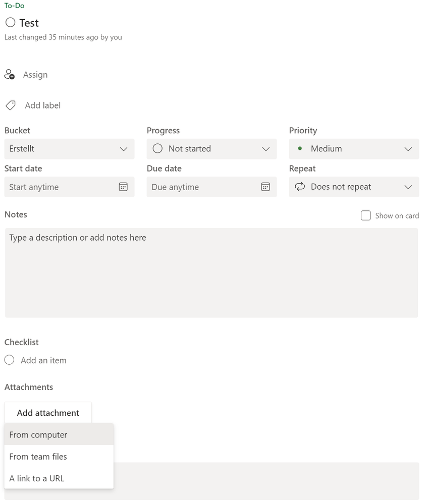This screenshot has height=504, width=430.
Task: Click the Start anytime date field
Action: pyautogui.click(x=70, y=187)
